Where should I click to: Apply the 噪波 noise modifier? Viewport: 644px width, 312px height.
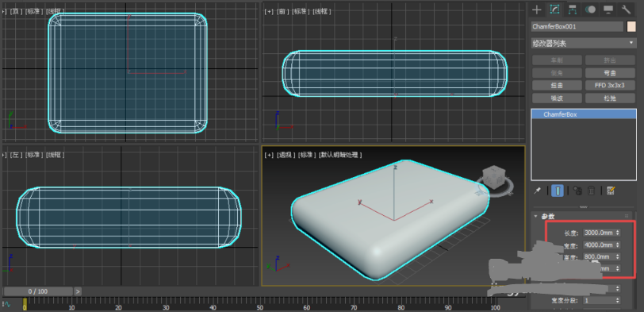click(x=557, y=98)
